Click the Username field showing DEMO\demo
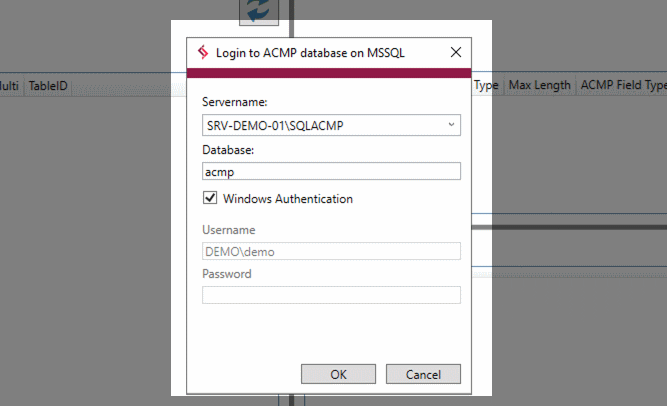The width and height of the screenshot is (667, 406). tap(331, 251)
